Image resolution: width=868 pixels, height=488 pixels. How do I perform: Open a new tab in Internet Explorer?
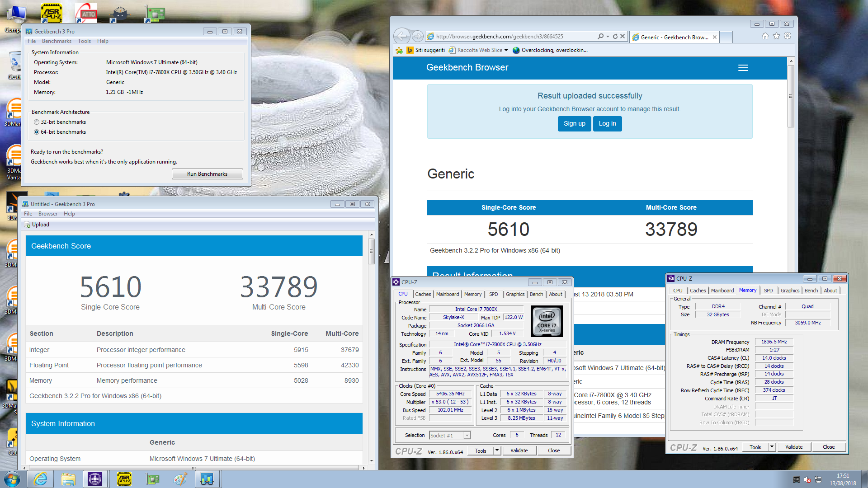[x=726, y=37]
